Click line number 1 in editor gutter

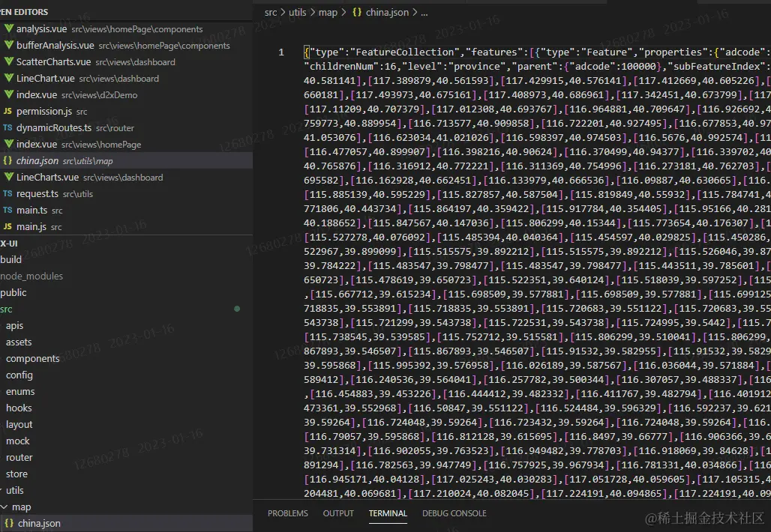tap(281, 52)
